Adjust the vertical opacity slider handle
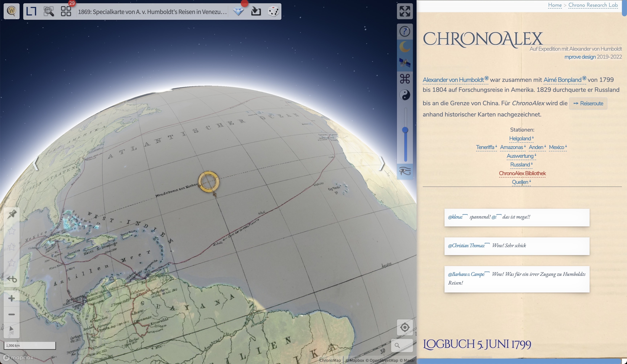 [x=405, y=130]
